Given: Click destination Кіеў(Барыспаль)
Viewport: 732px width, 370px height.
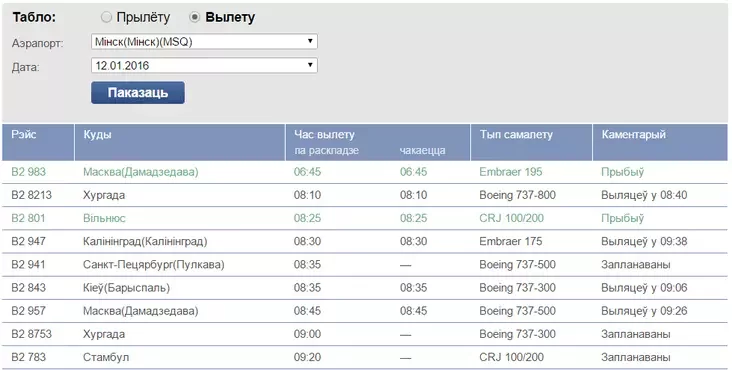Looking at the screenshot, I should pyautogui.click(x=126, y=287).
